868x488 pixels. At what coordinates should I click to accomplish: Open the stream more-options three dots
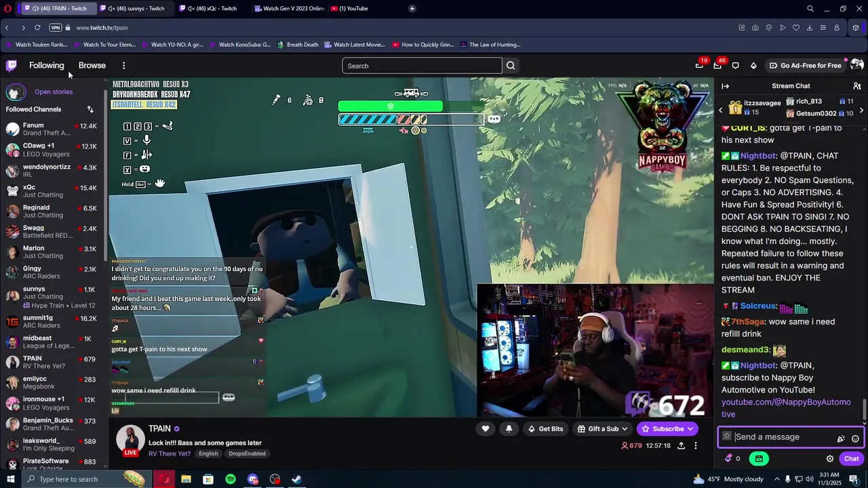point(695,445)
